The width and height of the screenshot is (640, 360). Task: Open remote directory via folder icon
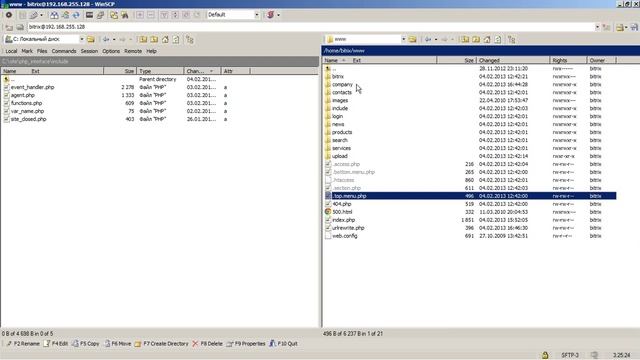[413, 39]
